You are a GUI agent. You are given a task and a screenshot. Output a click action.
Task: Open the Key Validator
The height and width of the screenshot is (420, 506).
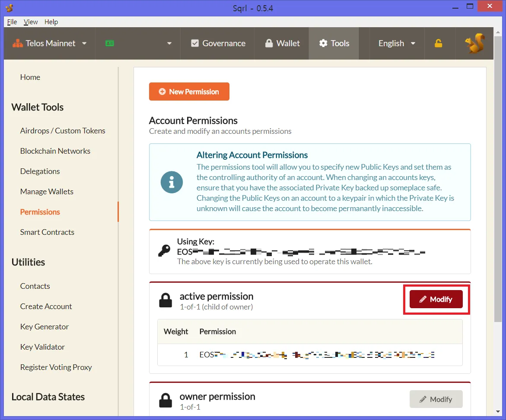click(x=42, y=347)
